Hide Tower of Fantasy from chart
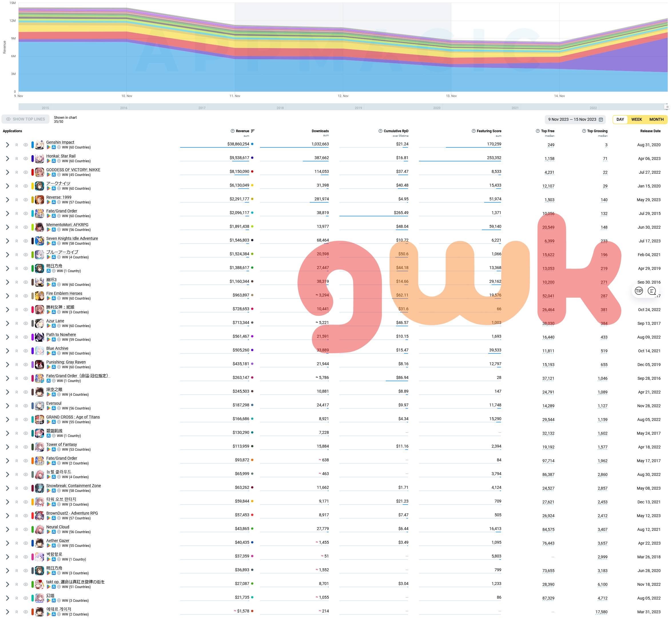672x619 pixels. tap(26, 447)
